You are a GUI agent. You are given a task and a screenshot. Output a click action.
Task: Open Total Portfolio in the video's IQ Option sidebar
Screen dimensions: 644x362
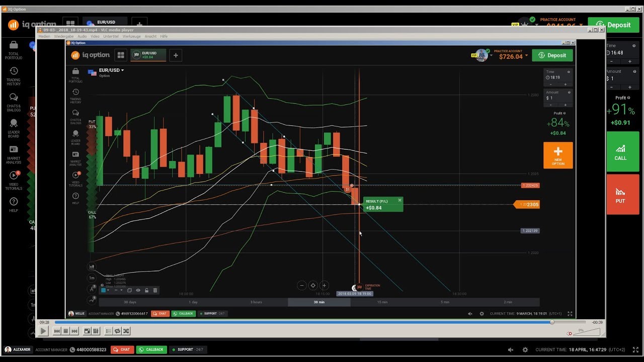(x=75, y=74)
